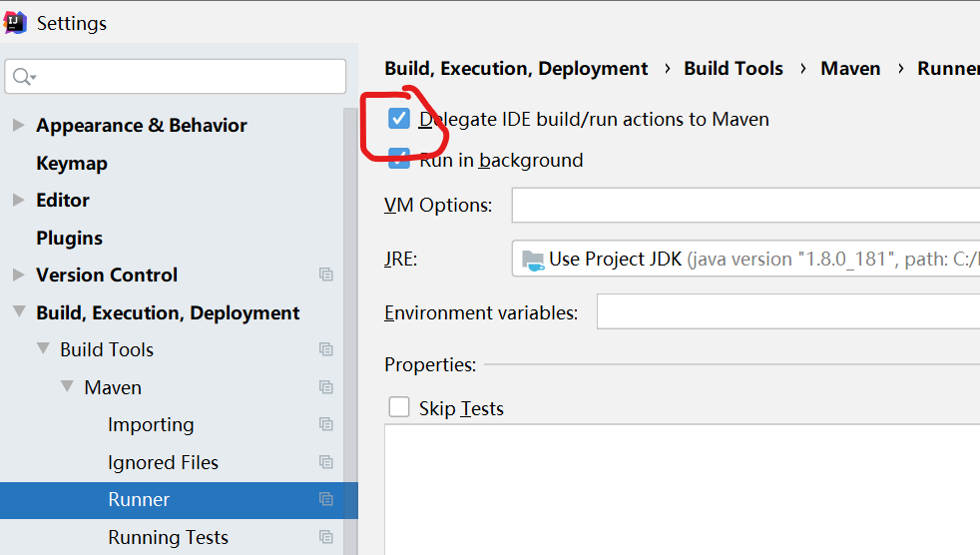
Task: Expand the Appearance & Behavior section
Action: pos(18,125)
